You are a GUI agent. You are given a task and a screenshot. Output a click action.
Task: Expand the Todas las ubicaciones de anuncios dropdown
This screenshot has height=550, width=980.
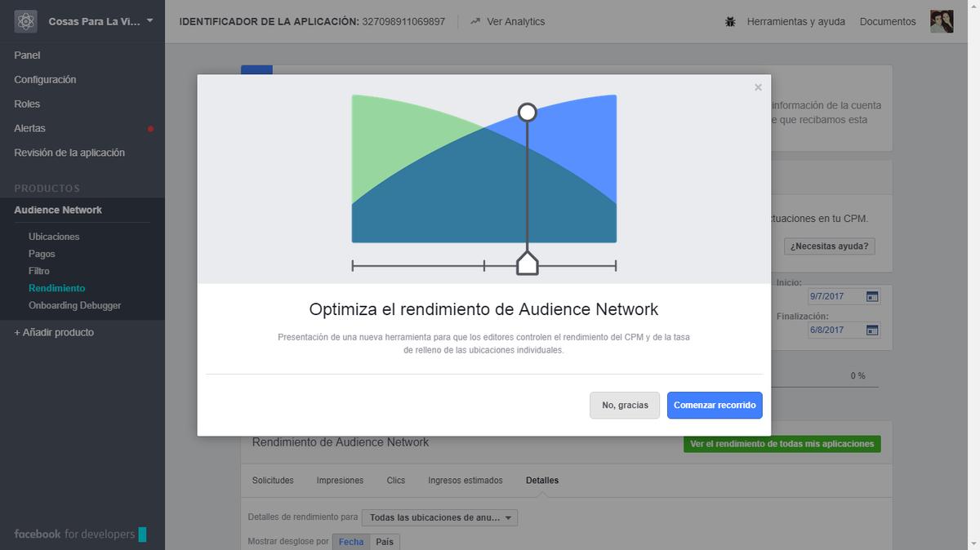[x=439, y=517]
